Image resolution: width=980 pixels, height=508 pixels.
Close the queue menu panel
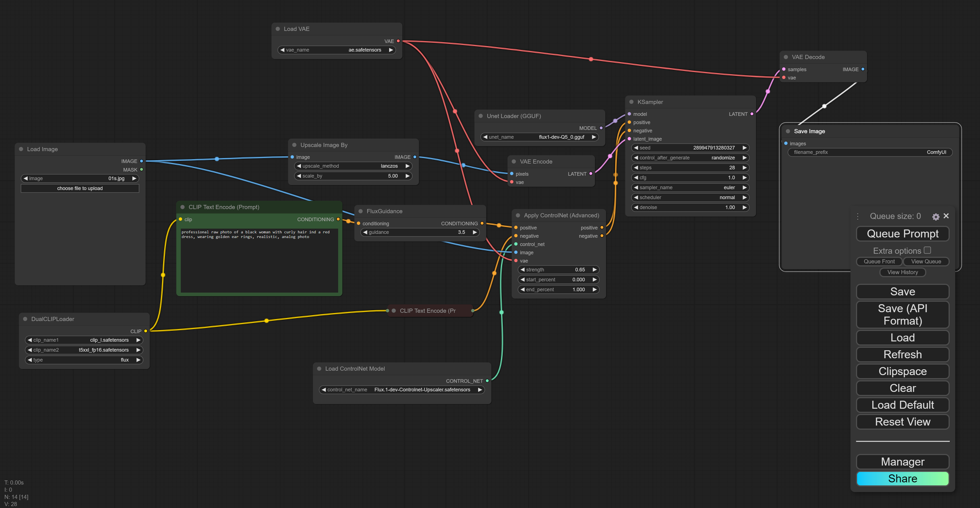(946, 216)
